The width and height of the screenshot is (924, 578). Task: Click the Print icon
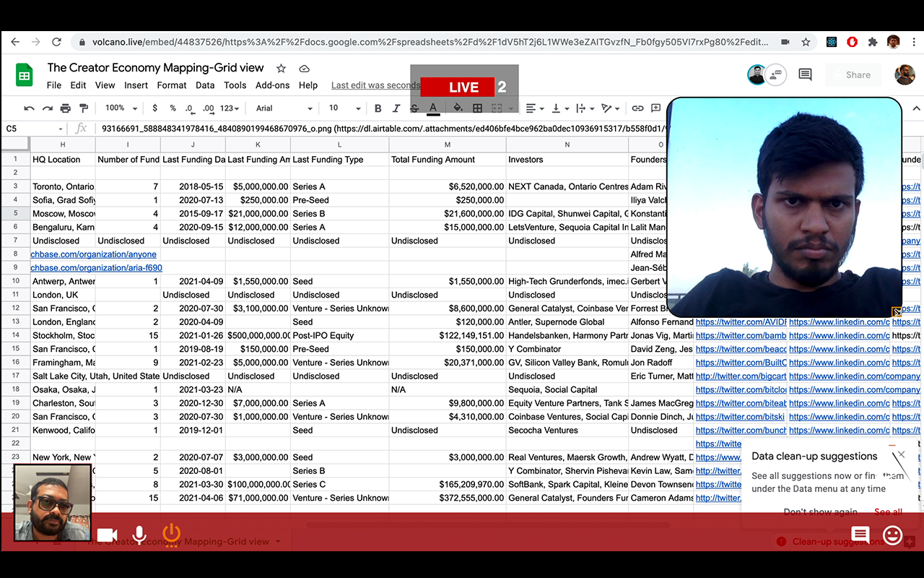(x=66, y=108)
